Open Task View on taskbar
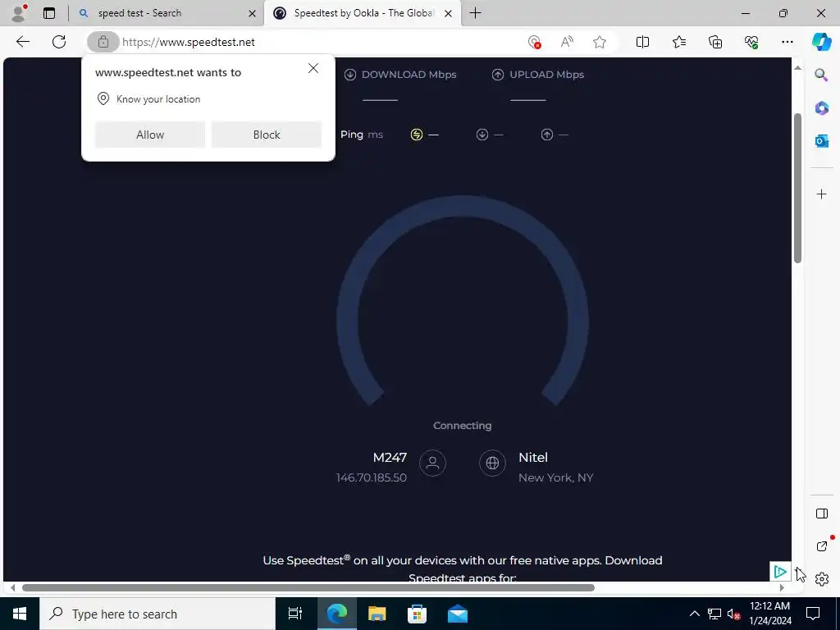The height and width of the screenshot is (630, 840). pyautogui.click(x=295, y=614)
